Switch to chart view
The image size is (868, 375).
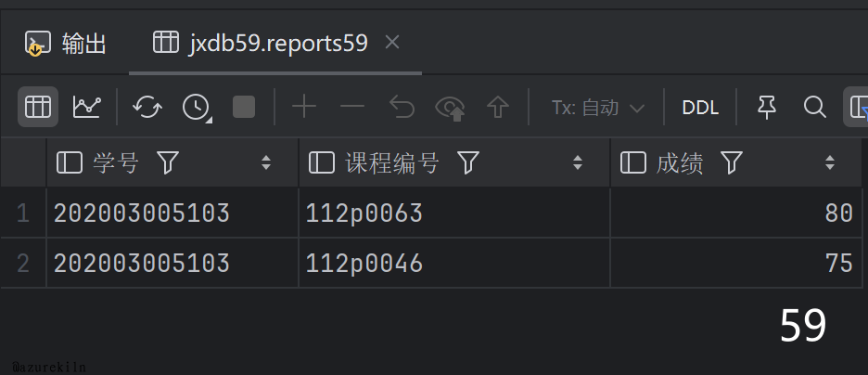point(86,107)
